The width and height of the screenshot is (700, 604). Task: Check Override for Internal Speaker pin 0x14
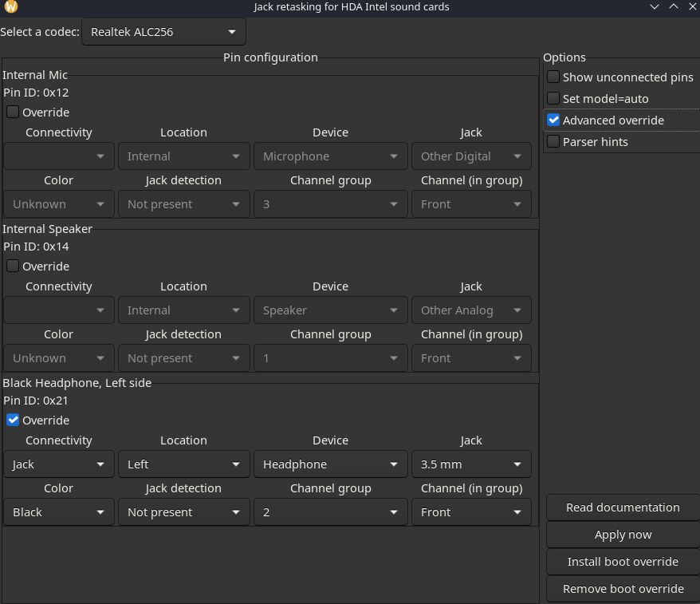[13, 266]
